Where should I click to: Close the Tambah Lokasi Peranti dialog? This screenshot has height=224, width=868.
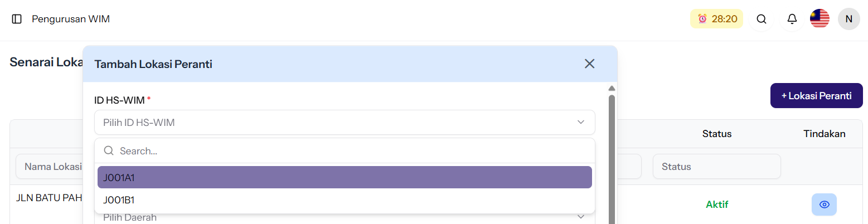coord(589,64)
